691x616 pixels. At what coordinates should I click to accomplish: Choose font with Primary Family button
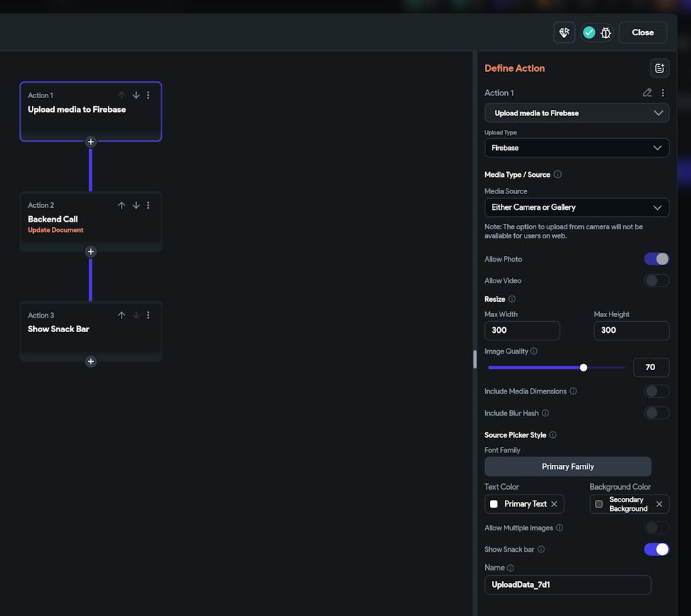coord(567,466)
